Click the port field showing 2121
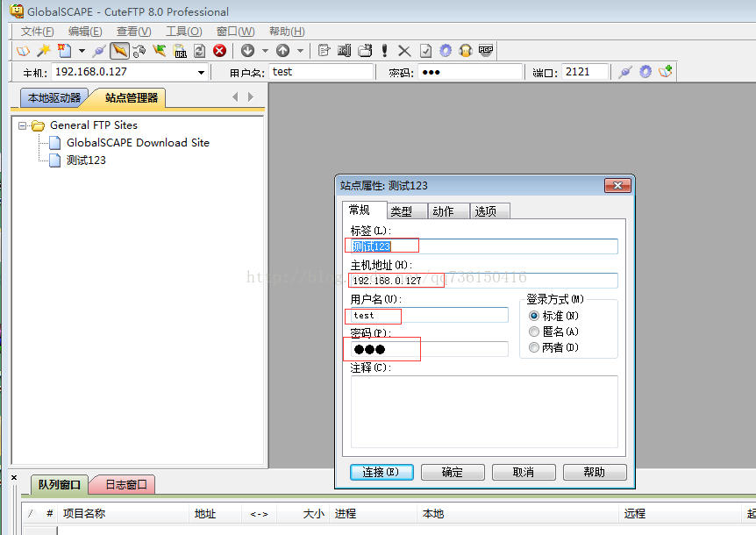Image resolution: width=756 pixels, height=535 pixels. [x=584, y=72]
